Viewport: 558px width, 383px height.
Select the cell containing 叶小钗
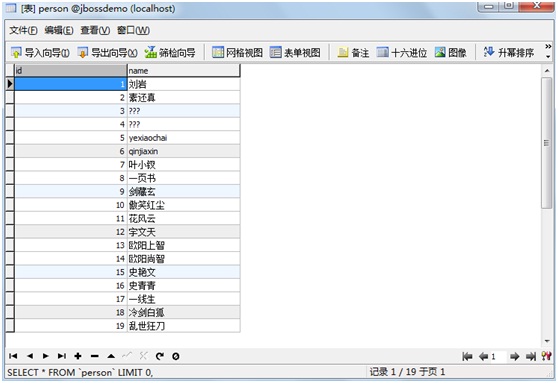(x=184, y=165)
